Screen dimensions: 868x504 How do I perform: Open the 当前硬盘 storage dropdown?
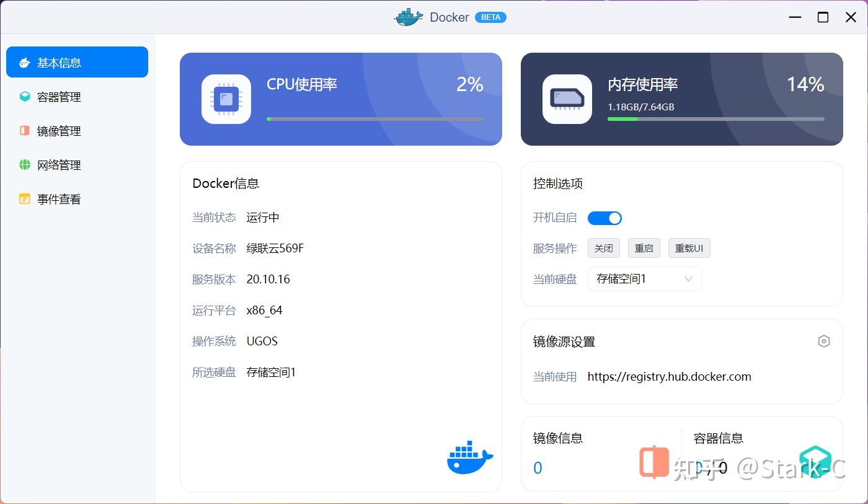pyautogui.click(x=645, y=279)
